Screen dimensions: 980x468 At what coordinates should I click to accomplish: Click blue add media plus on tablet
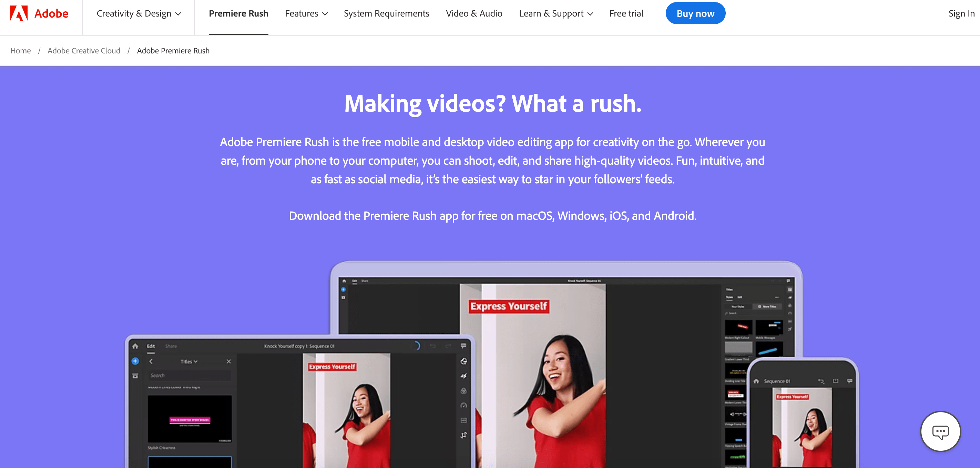(x=135, y=361)
